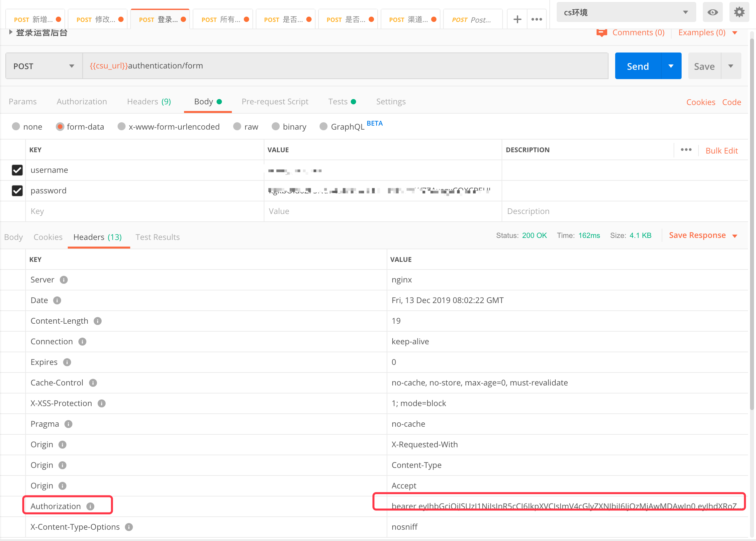This screenshot has width=756, height=541.
Task: Open Bulk Edit for form-data
Action: tap(721, 150)
